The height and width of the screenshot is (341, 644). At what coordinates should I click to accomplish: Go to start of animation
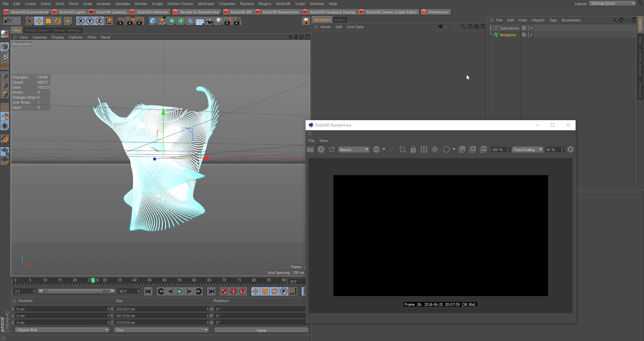point(148,291)
